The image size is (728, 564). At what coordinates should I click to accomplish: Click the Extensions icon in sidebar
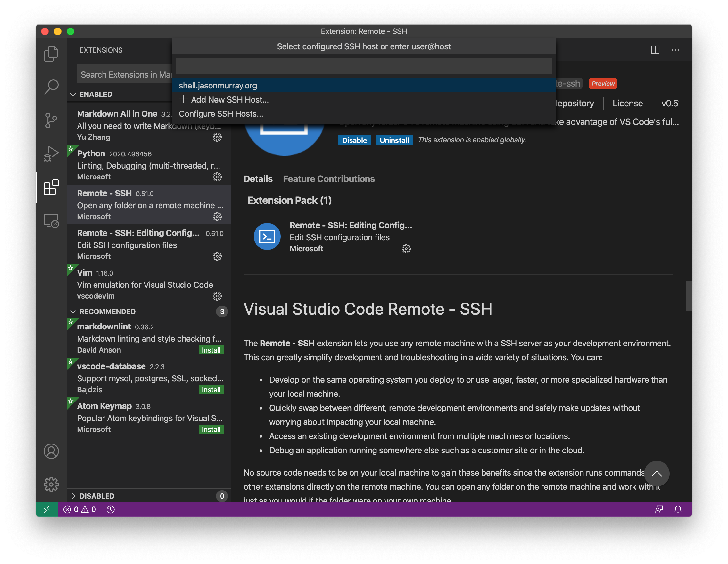[50, 186]
